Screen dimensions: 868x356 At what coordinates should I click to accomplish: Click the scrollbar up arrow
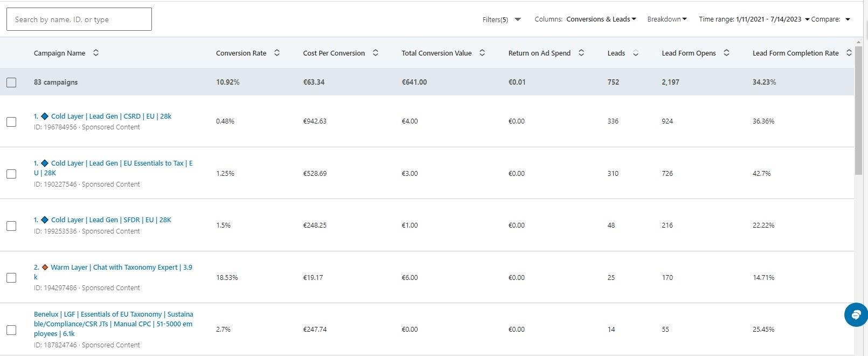pyautogui.click(x=858, y=42)
